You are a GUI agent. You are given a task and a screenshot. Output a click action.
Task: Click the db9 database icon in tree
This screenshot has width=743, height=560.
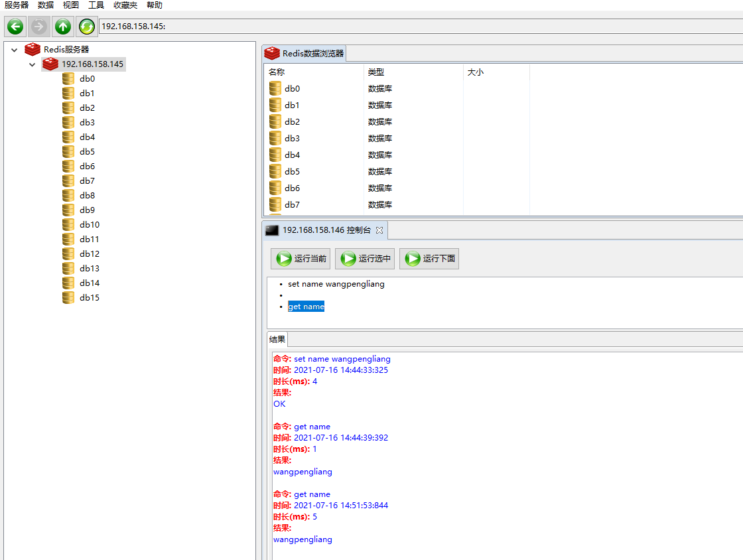pos(68,210)
